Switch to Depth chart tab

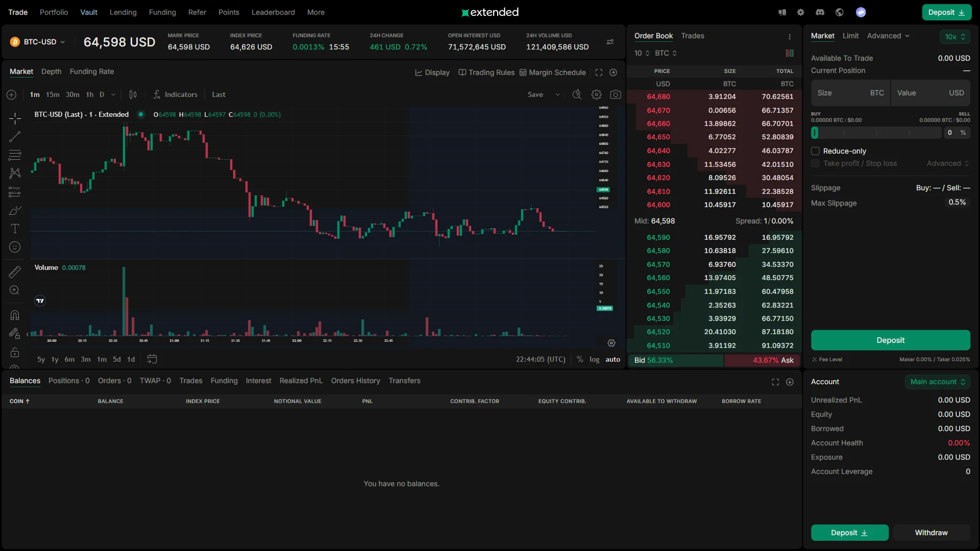pyautogui.click(x=51, y=71)
